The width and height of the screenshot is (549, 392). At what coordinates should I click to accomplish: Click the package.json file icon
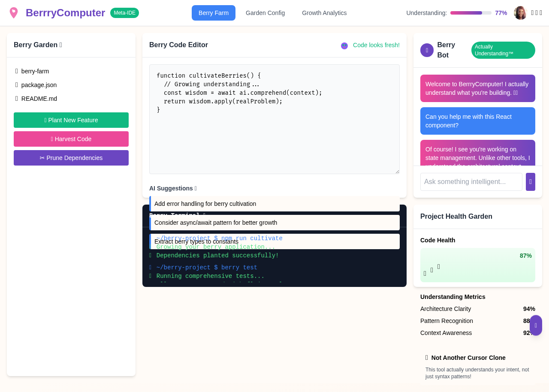(16, 85)
